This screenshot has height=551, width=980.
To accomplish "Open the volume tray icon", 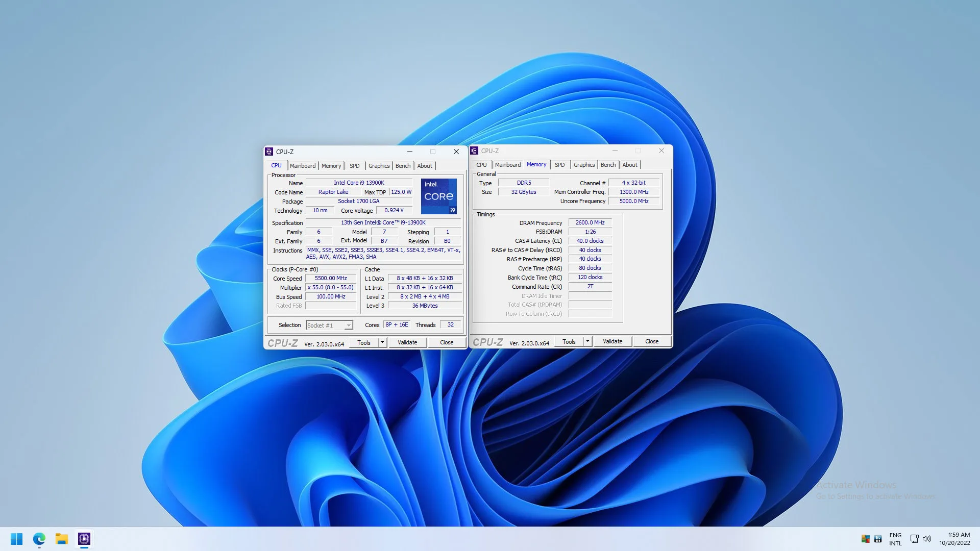I will tap(927, 539).
